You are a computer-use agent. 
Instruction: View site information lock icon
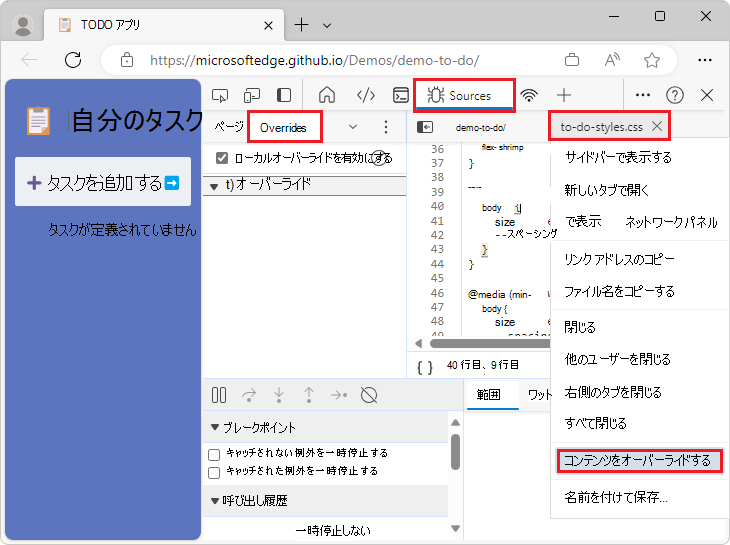click(127, 60)
